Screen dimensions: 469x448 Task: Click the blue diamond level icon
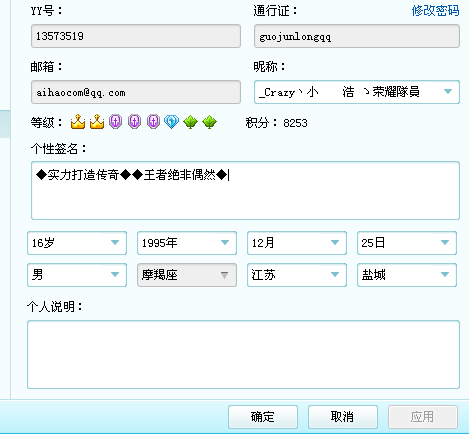point(172,122)
